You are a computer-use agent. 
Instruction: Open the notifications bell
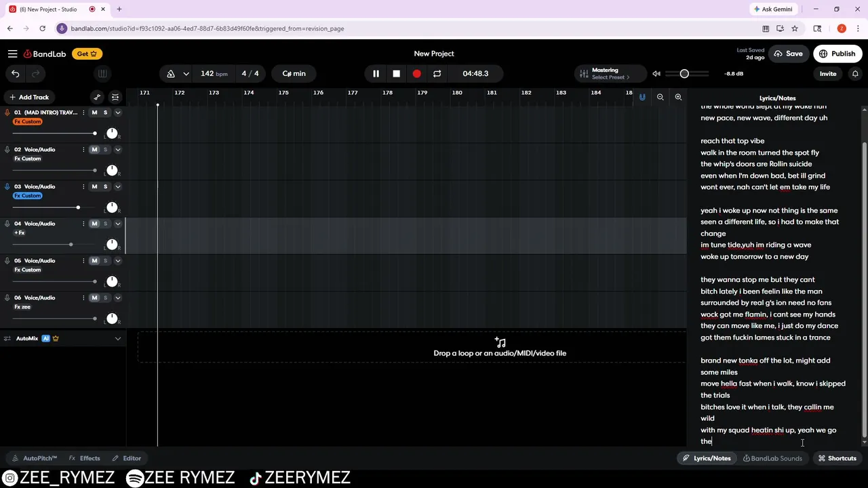[x=855, y=73]
